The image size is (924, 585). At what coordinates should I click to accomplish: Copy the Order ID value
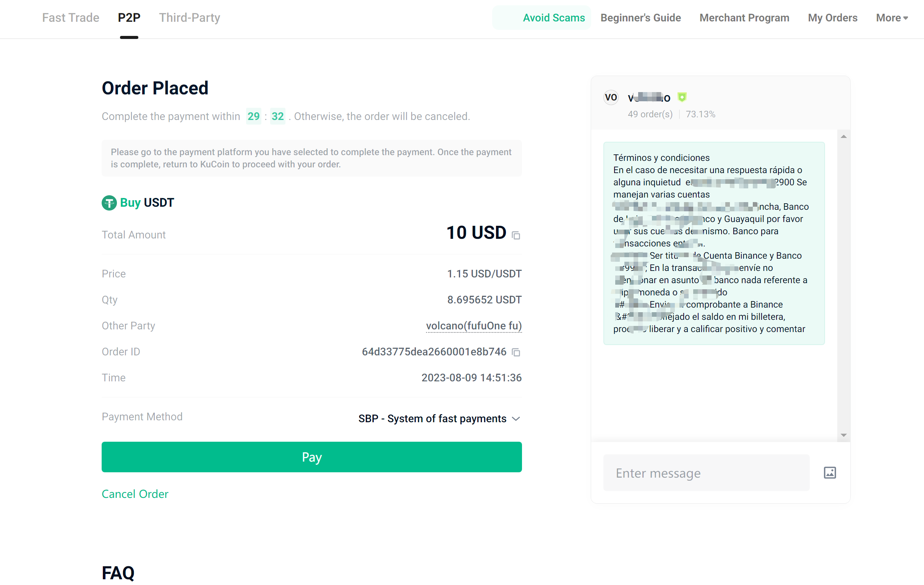[x=516, y=352]
